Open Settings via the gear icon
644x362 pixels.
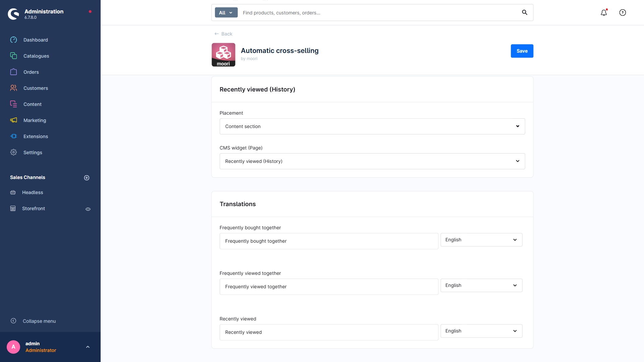coord(13,153)
